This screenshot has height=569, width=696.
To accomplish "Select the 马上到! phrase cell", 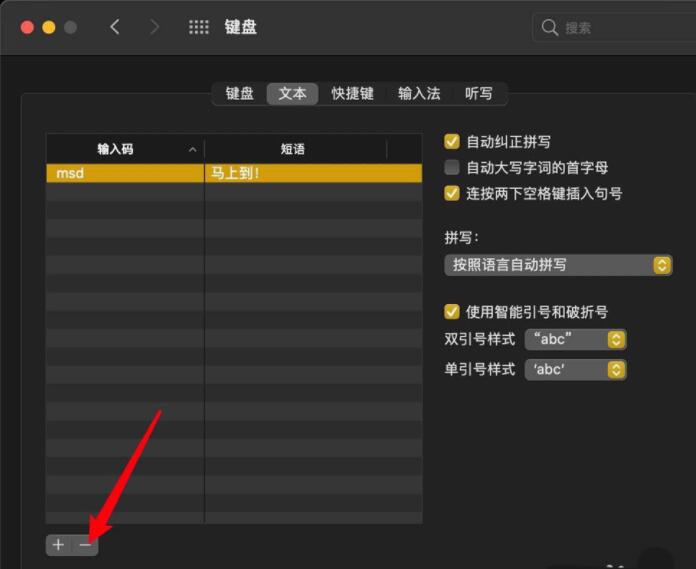I will tap(313, 173).
